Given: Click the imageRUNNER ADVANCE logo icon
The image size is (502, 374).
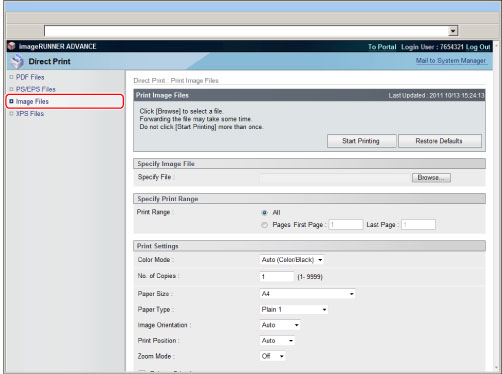Looking at the screenshot, I should 12,46.
